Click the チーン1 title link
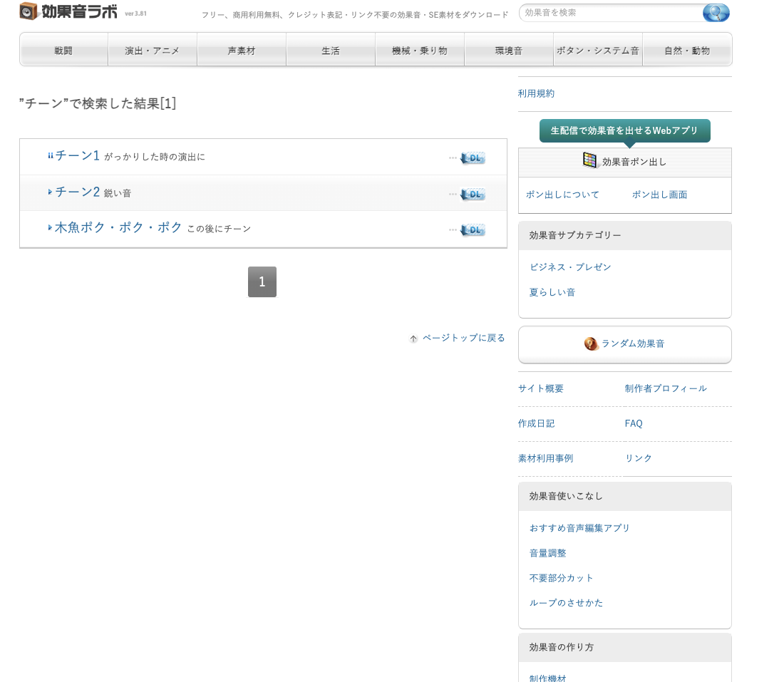This screenshot has height=682, width=784. [x=77, y=155]
